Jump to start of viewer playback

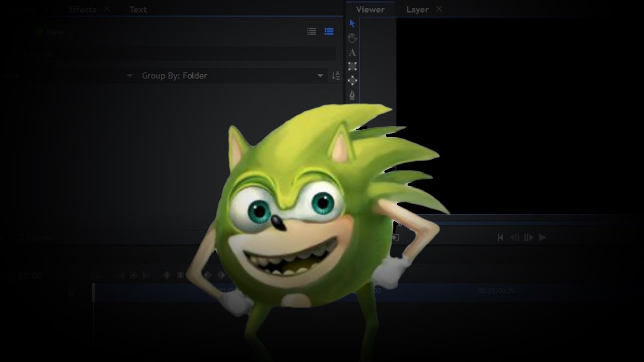(500, 237)
